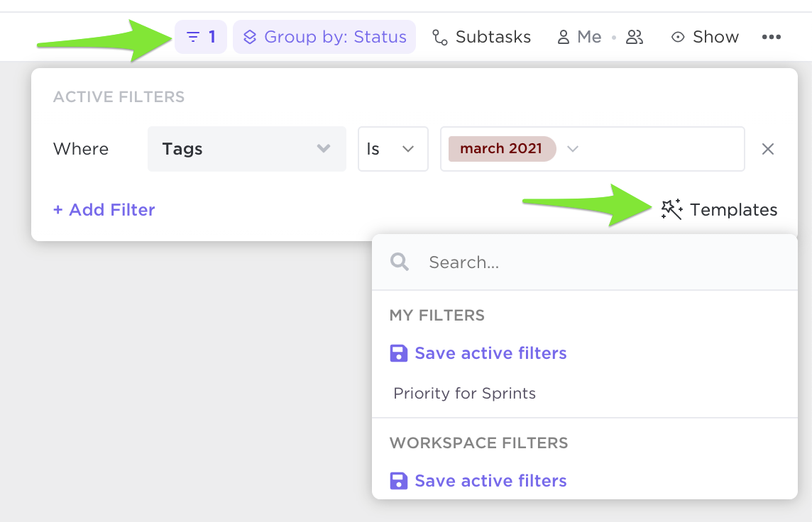The image size is (812, 522).
Task: Click empty space in the tag value box
Action: click(x=660, y=149)
